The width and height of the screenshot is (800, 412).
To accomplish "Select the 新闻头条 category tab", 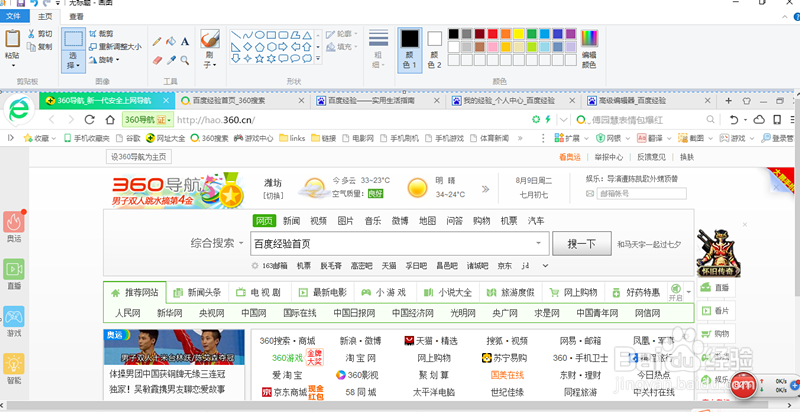I will pyautogui.click(x=197, y=293).
